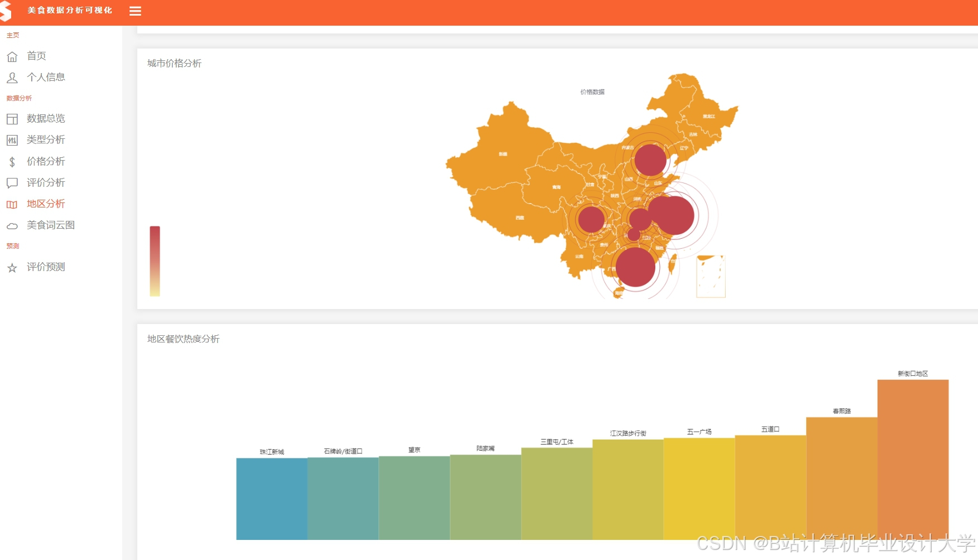Screen dimensions: 978x560
Task: Click the red-to-yellow gradient color bar
Action: pyautogui.click(x=155, y=259)
